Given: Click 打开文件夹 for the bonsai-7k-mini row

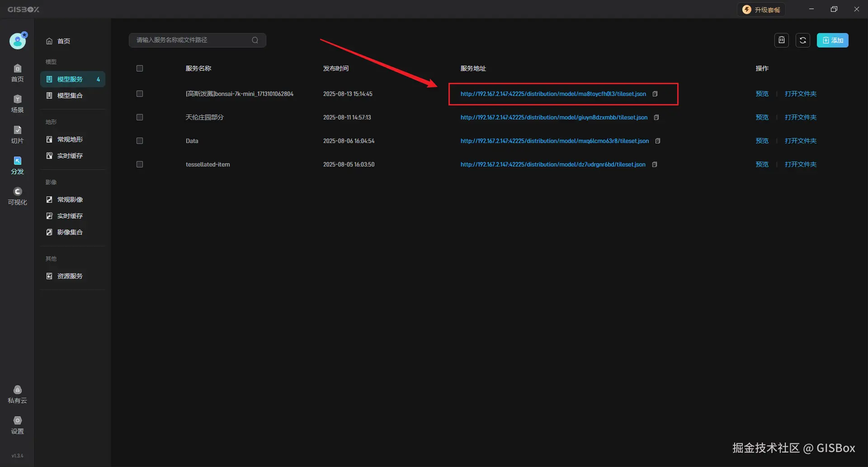Looking at the screenshot, I should coord(801,94).
